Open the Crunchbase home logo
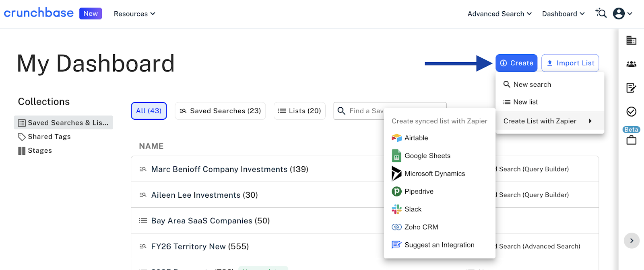Image resolution: width=644 pixels, height=270 pixels. click(39, 13)
